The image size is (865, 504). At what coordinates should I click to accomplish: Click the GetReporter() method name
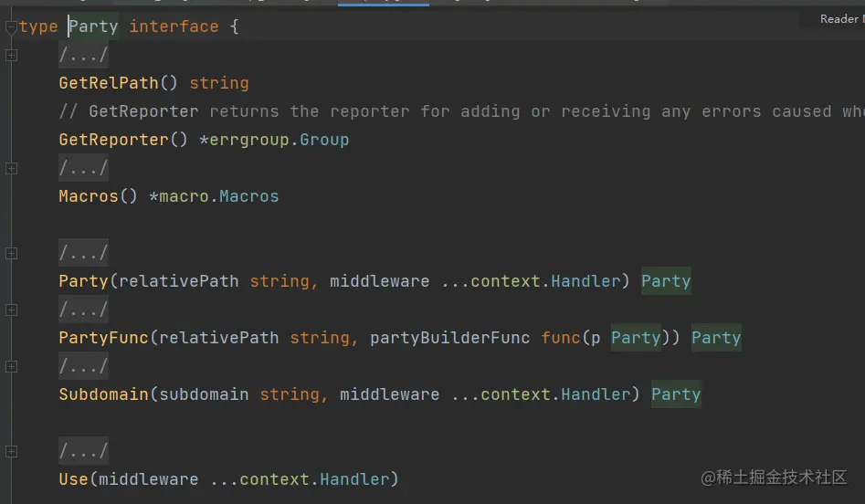click(x=113, y=140)
